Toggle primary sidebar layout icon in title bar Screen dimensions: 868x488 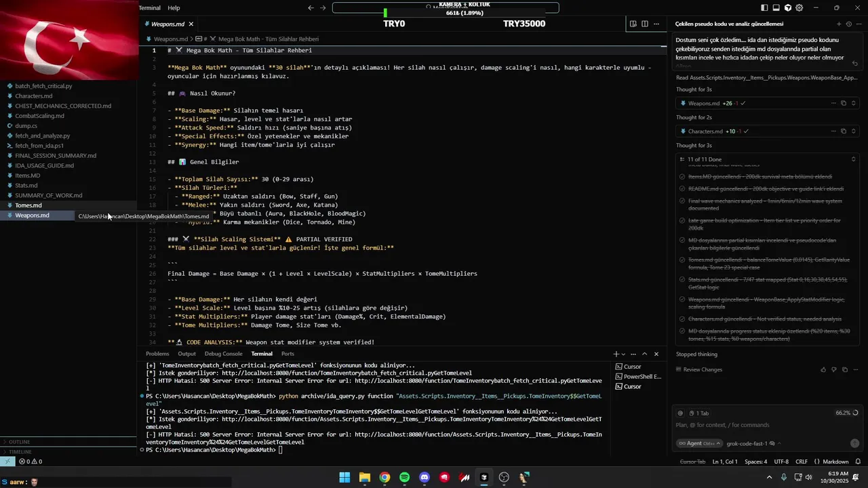click(x=764, y=8)
